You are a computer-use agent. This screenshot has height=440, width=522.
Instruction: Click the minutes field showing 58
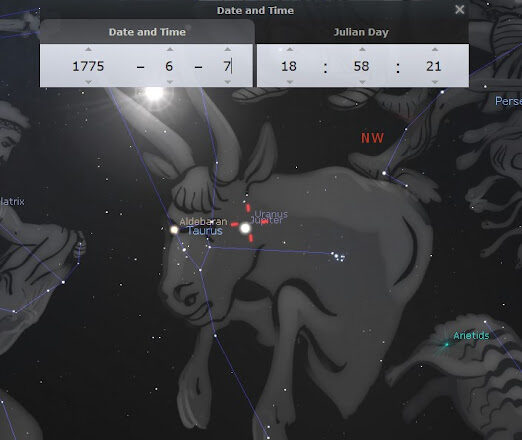(362, 66)
